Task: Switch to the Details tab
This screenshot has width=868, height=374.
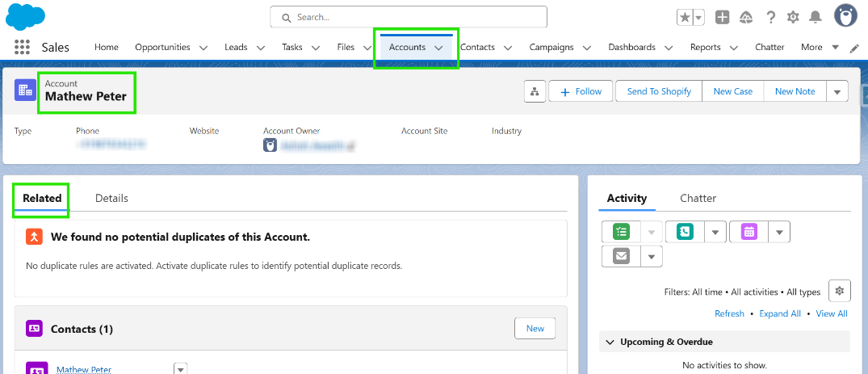Action: [111, 198]
